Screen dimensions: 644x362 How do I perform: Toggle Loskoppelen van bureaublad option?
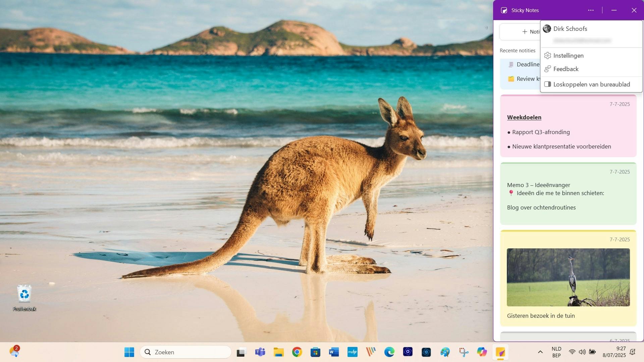point(591,84)
